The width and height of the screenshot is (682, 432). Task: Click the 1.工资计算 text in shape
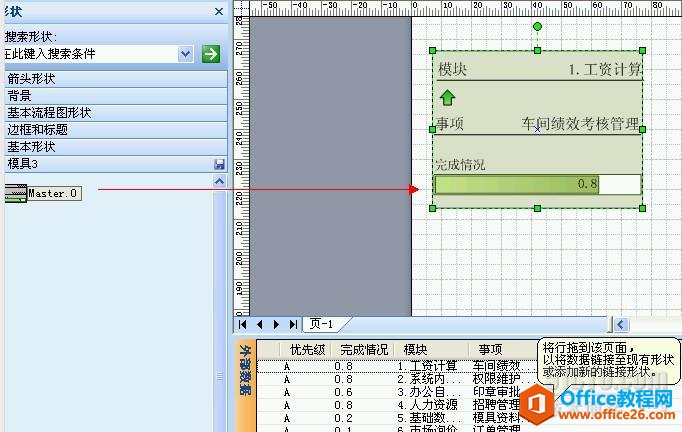point(605,69)
